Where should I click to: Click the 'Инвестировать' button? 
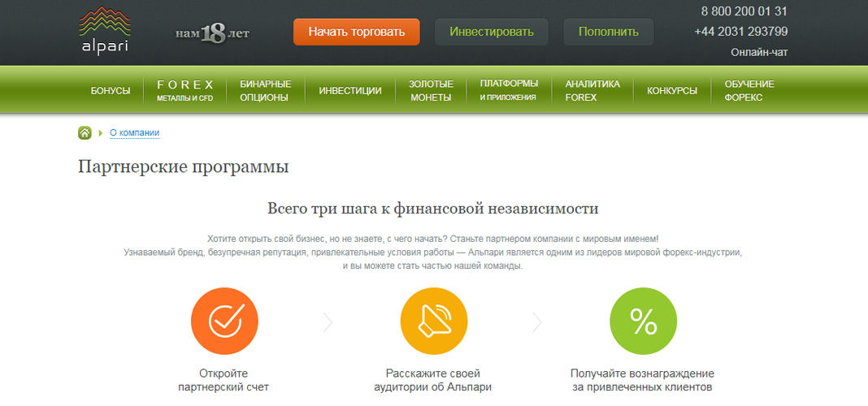coord(492,32)
